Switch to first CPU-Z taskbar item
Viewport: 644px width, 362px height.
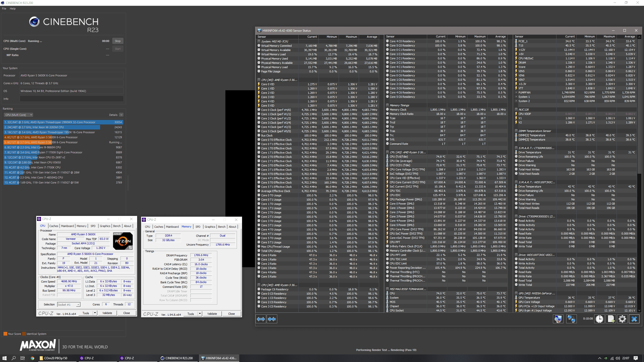[x=98, y=358]
